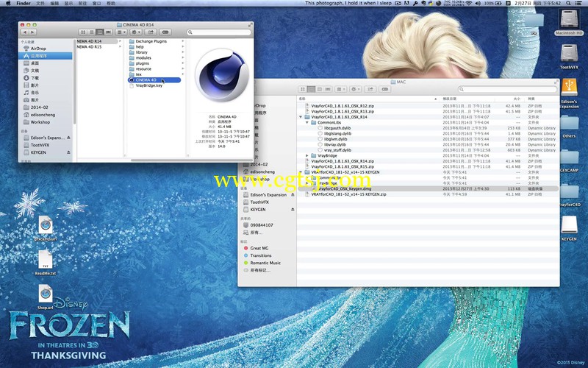Collapse the VrayforC4D_1.8.1.63_OSX_R14 folder
The height and width of the screenshot is (368, 588).
pos(301,117)
